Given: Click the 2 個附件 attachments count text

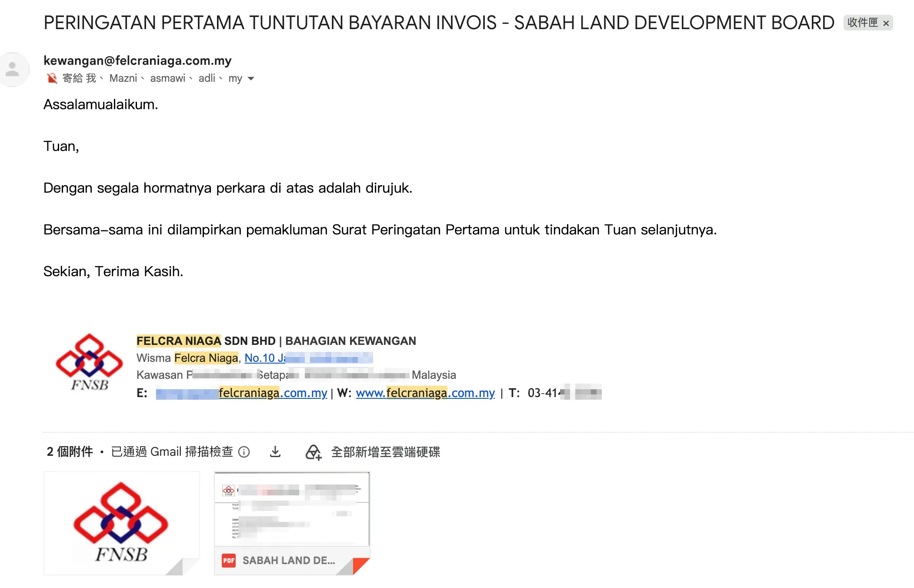Looking at the screenshot, I should pyautogui.click(x=70, y=452).
